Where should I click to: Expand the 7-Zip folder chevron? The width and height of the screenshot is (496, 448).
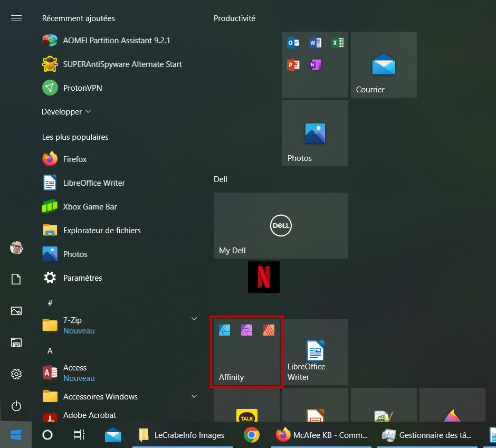[194, 319]
